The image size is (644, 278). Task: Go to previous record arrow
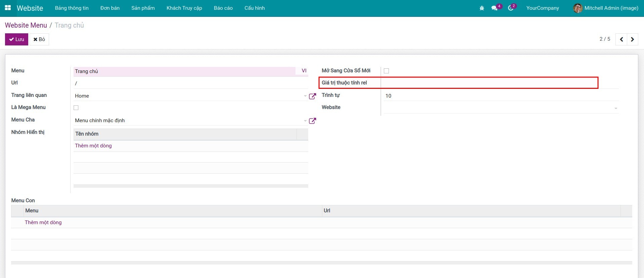click(x=621, y=39)
